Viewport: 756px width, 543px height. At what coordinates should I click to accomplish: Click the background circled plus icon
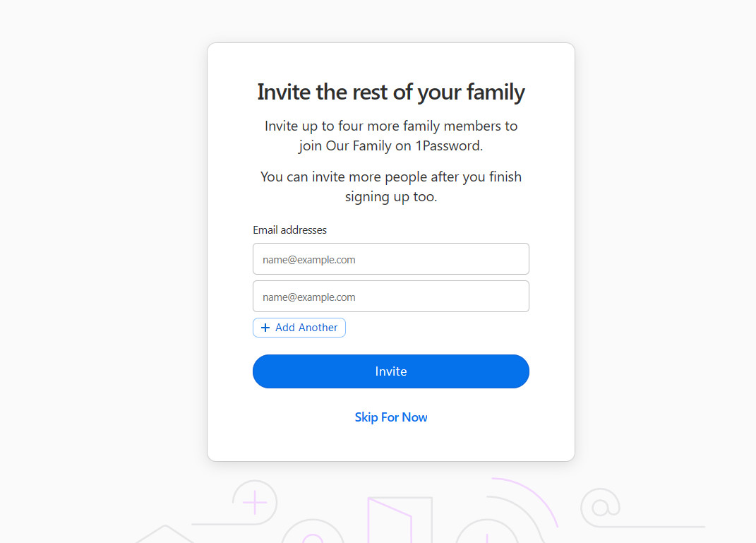pyautogui.click(x=254, y=503)
